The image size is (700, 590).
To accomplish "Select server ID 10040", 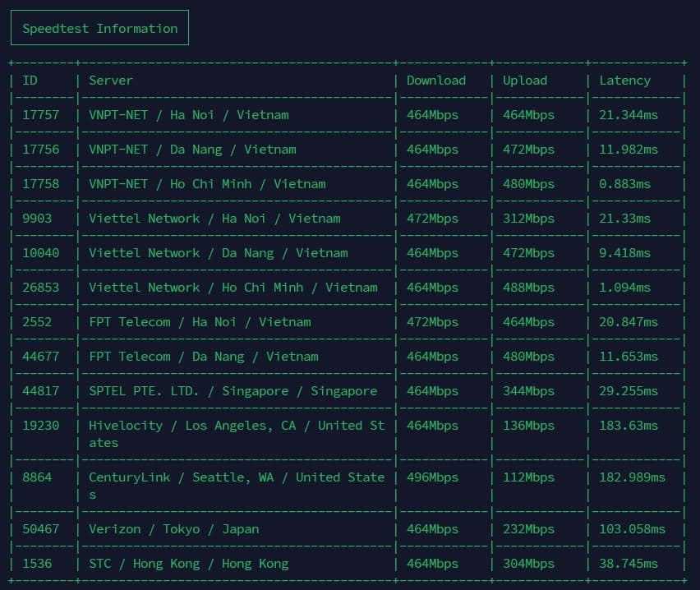I will 40,253.
